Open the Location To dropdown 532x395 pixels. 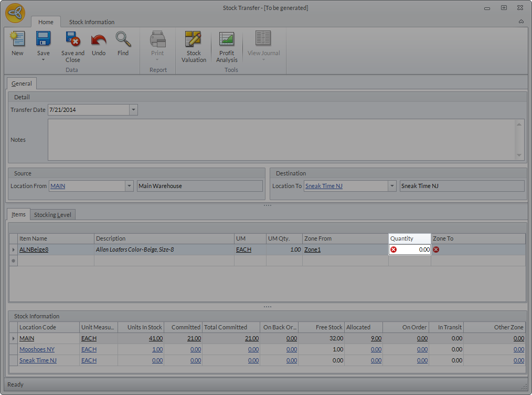(x=392, y=186)
